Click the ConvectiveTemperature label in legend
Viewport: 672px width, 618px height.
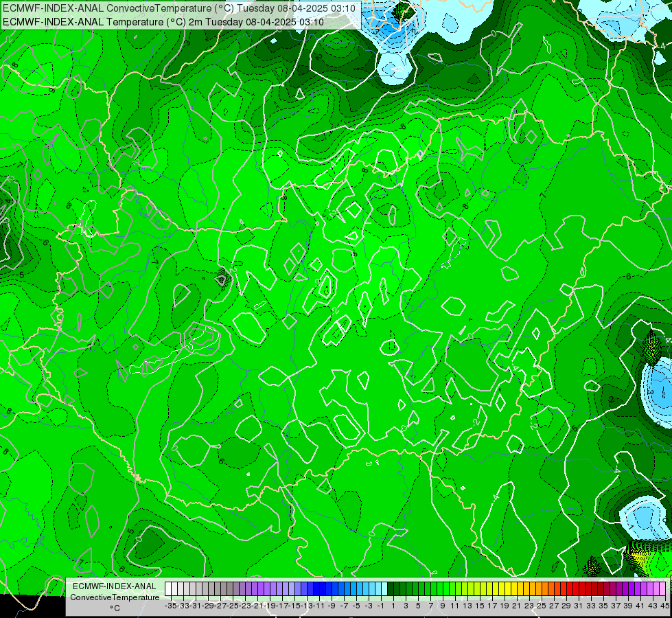115,597
